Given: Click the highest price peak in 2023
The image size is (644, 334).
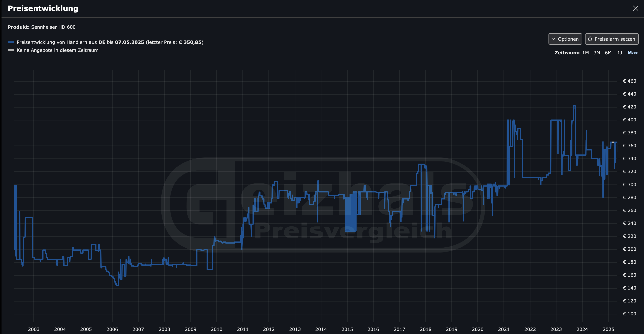Looking at the screenshot, I should 574,106.
